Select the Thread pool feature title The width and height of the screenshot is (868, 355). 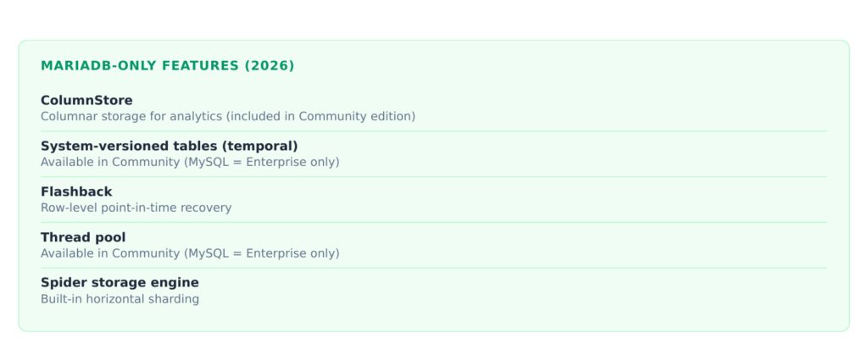[83, 238]
